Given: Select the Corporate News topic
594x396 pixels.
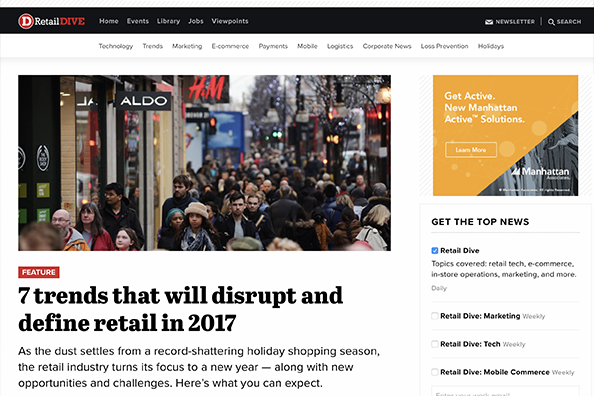Looking at the screenshot, I should pyautogui.click(x=387, y=46).
